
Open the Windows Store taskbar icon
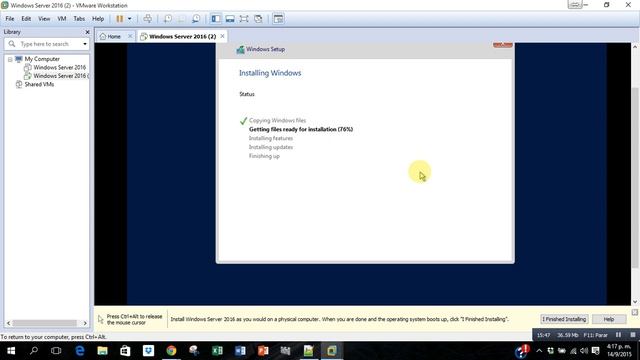tap(125, 351)
